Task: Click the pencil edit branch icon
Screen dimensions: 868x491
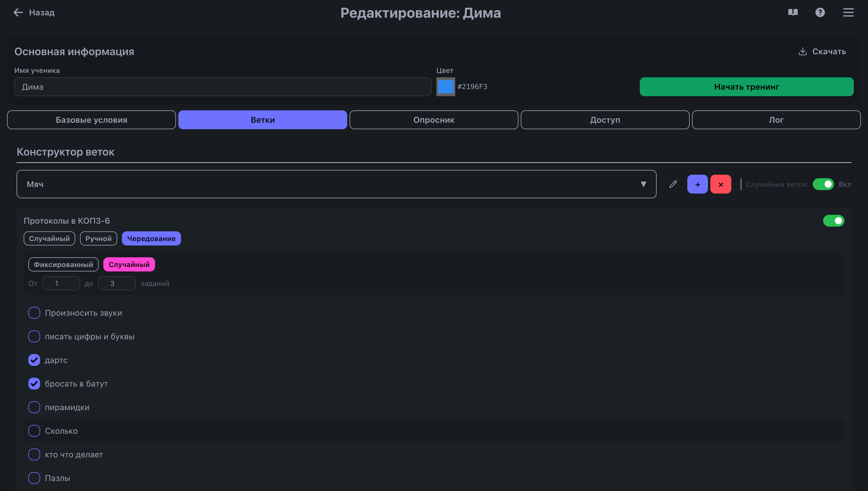Action: tap(673, 184)
